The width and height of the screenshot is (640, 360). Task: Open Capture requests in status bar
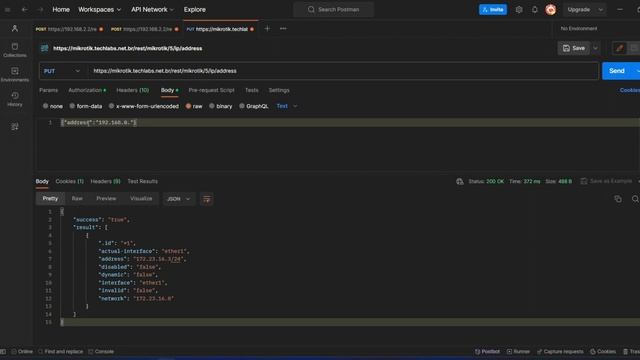[560, 351]
